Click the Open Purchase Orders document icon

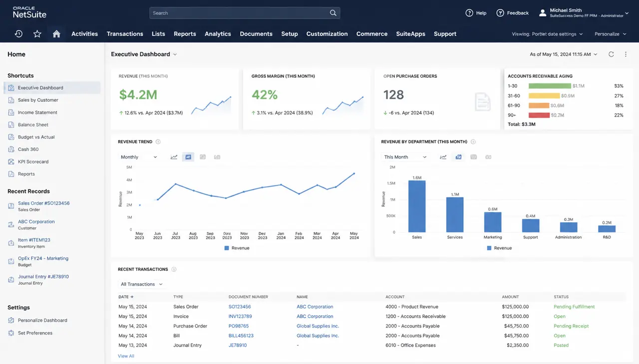483,102
